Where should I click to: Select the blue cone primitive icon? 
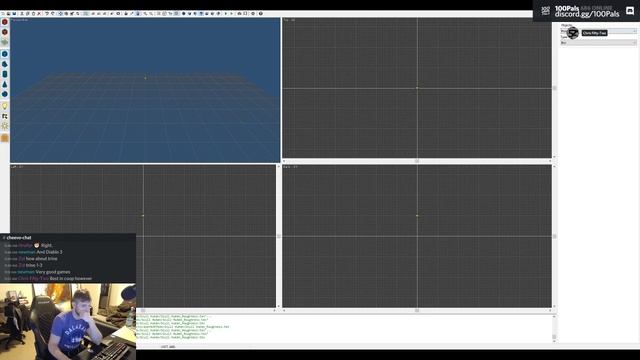pyautogui.click(x=4, y=84)
